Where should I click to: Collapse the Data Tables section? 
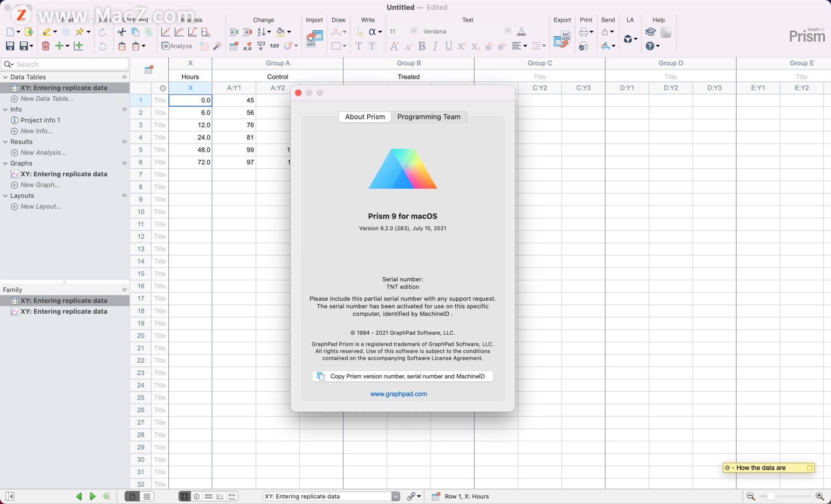click(x=5, y=77)
